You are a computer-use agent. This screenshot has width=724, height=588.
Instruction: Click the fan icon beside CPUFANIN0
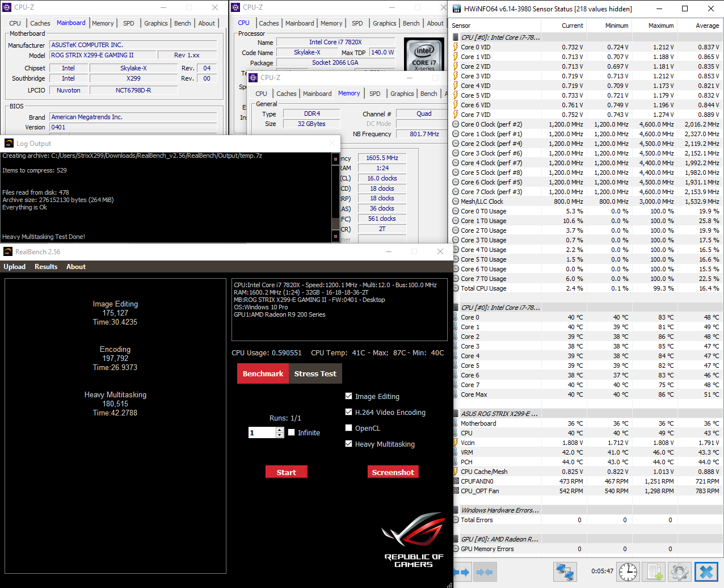click(x=456, y=481)
